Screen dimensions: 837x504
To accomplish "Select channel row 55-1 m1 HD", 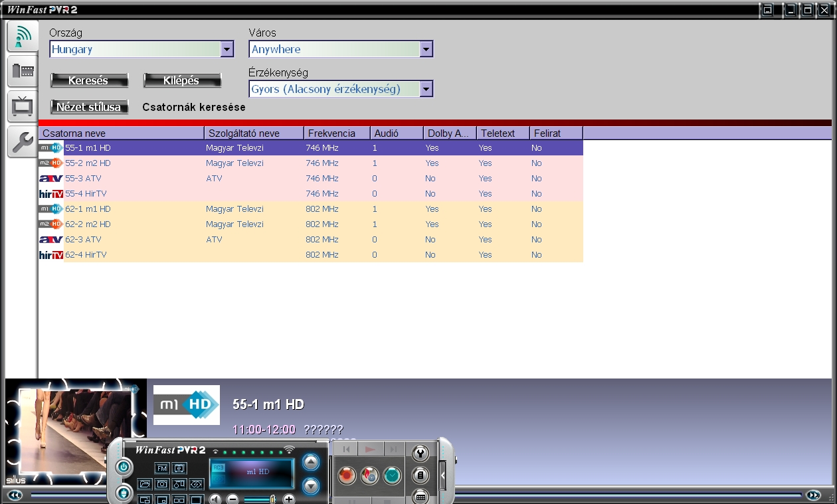I will point(311,147).
